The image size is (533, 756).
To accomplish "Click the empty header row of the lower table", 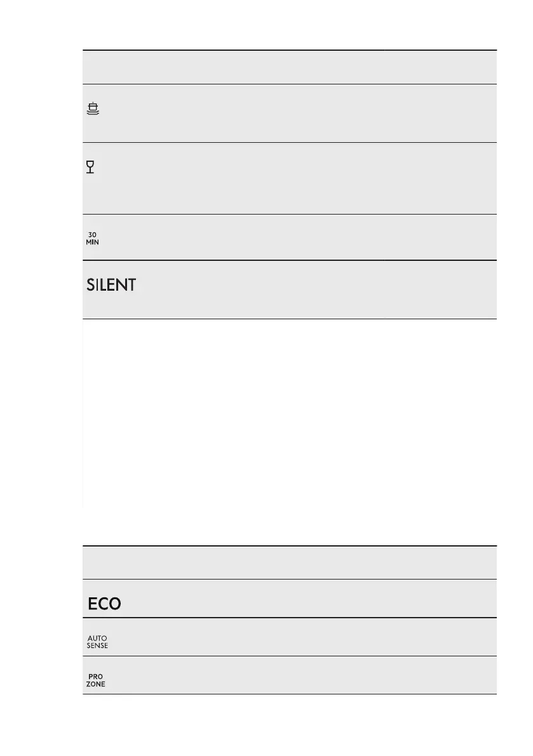I will (x=289, y=562).
